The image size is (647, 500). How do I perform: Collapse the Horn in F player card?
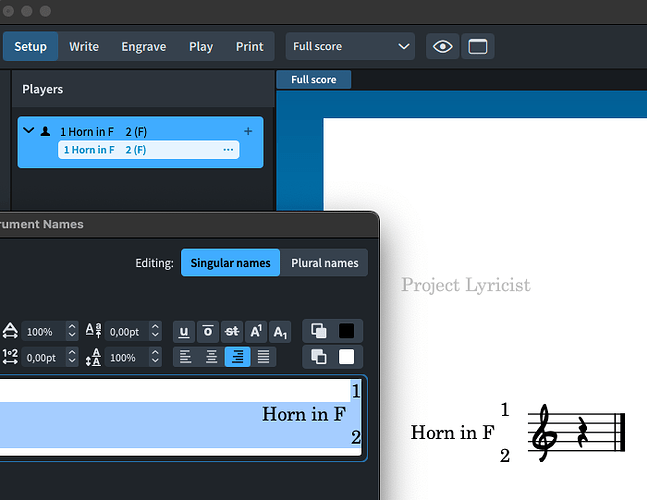(28, 131)
